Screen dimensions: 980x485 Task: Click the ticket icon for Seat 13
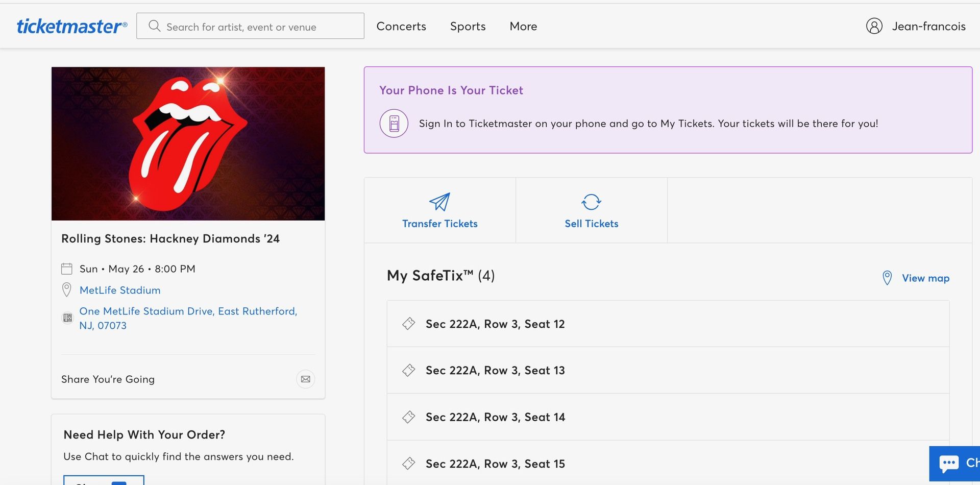coord(408,370)
